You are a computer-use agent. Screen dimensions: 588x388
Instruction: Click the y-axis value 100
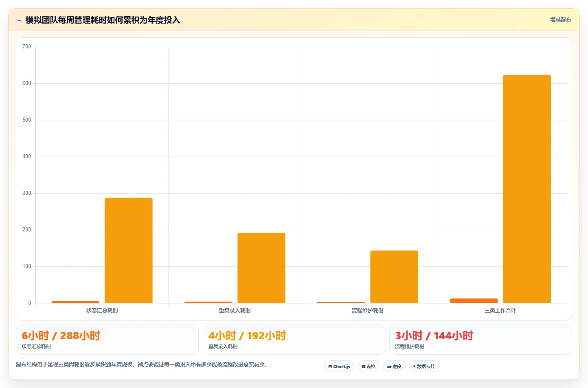(27, 266)
